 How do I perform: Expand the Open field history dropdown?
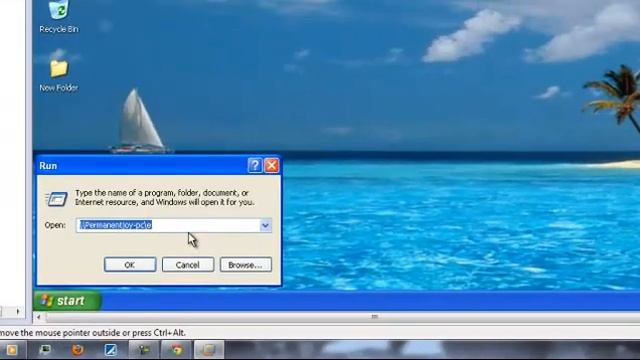[266, 225]
